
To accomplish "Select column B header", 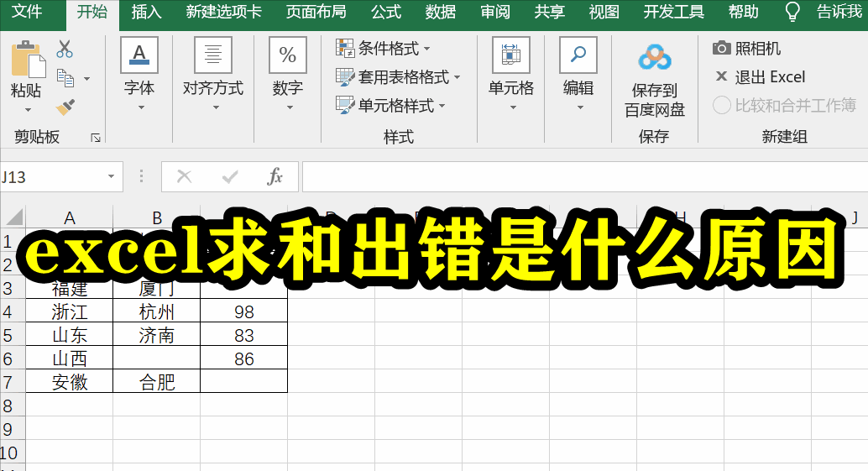I will click(157, 217).
